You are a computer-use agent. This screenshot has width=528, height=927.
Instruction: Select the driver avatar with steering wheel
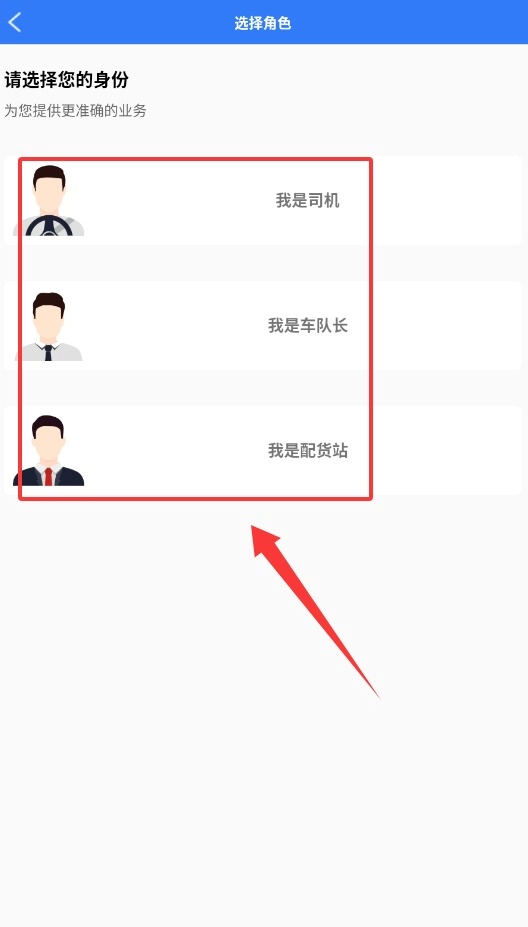48,200
